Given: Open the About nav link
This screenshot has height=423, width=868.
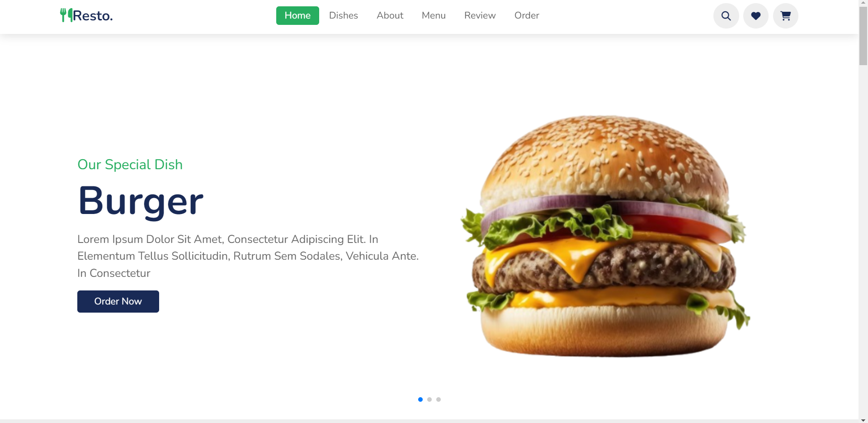Looking at the screenshot, I should (390, 15).
